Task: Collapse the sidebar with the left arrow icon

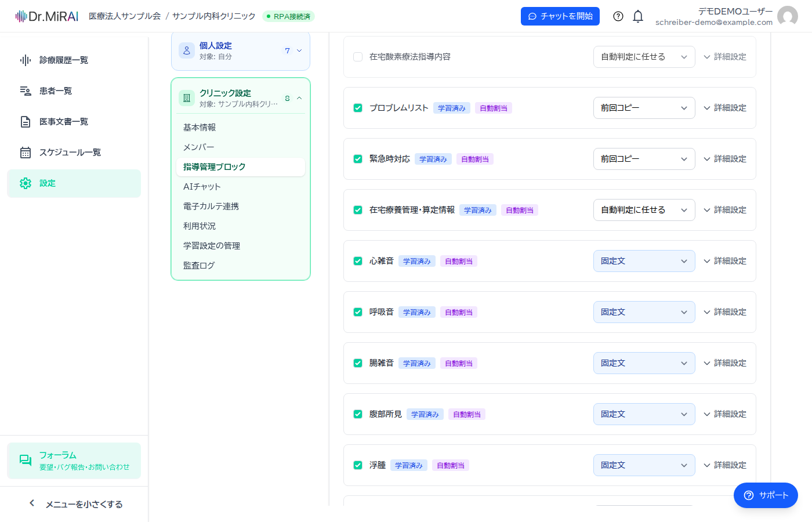Action: (32, 503)
